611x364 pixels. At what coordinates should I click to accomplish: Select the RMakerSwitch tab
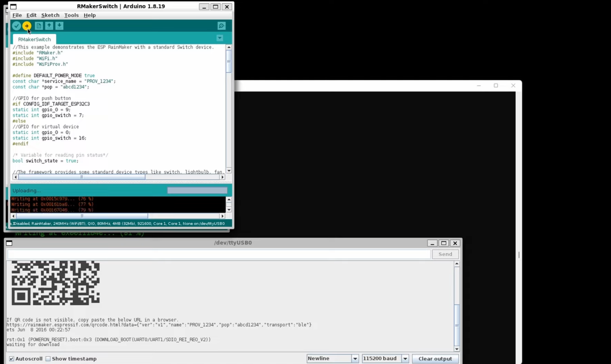click(x=35, y=39)
